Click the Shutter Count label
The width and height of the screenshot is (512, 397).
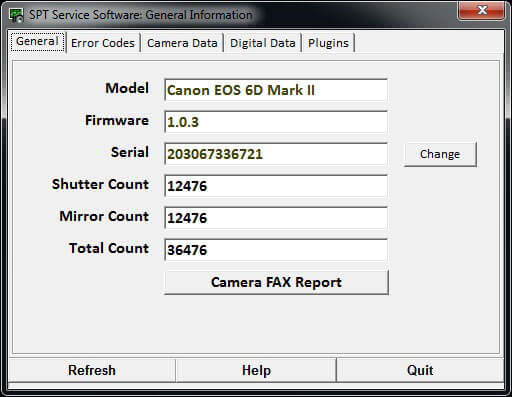[100, 184]
